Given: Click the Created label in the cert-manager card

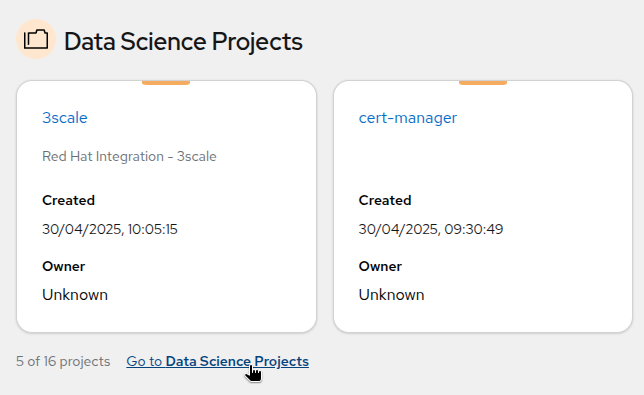Looking at the screenshot, I should 385,200.
